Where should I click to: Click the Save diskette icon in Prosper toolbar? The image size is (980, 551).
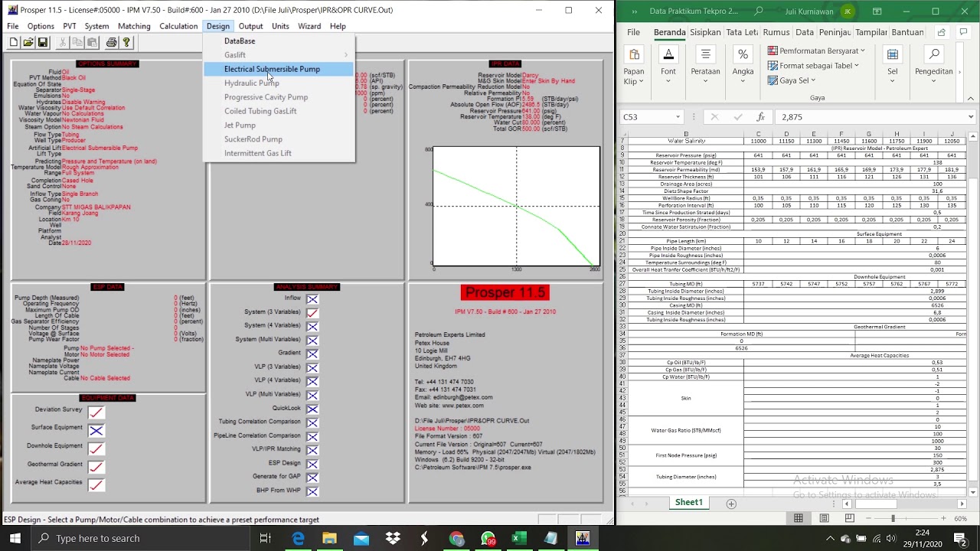[x=43, y=43]
